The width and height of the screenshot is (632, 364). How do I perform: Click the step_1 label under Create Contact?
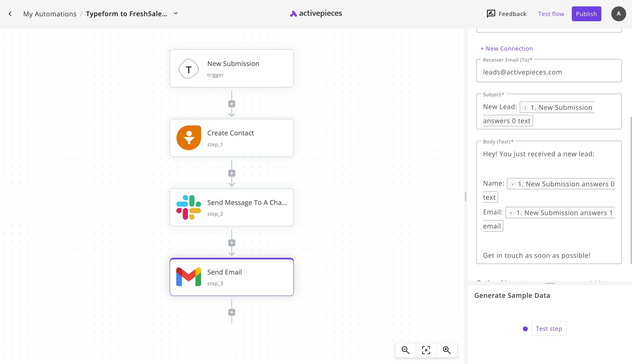[215, 145]
